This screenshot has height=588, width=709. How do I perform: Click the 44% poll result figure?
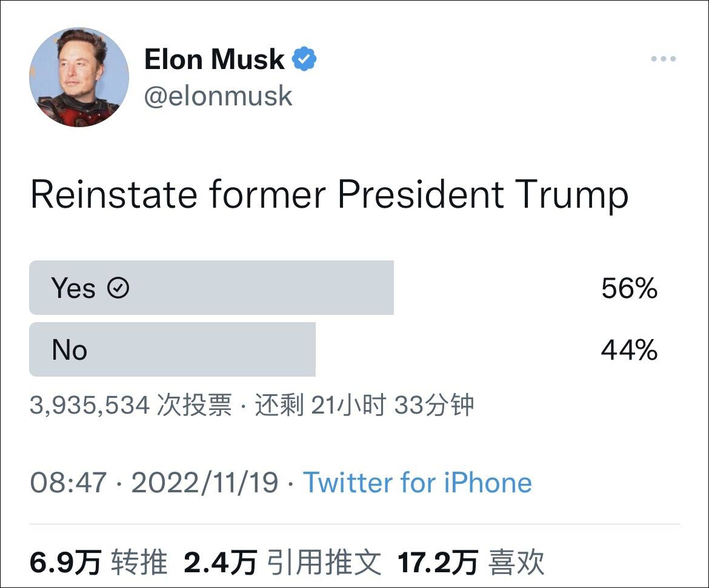[629, 350]
